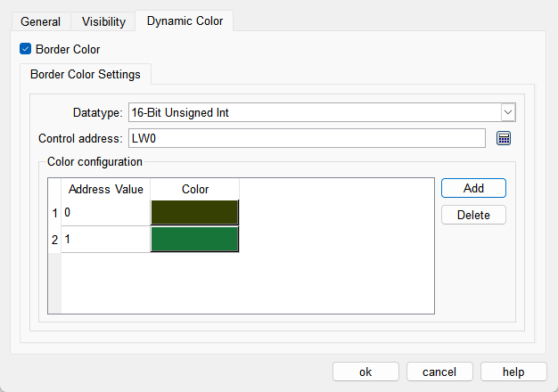
Task: Uncheck the Border Color checkbox
Action: click(x=25, y=49)
